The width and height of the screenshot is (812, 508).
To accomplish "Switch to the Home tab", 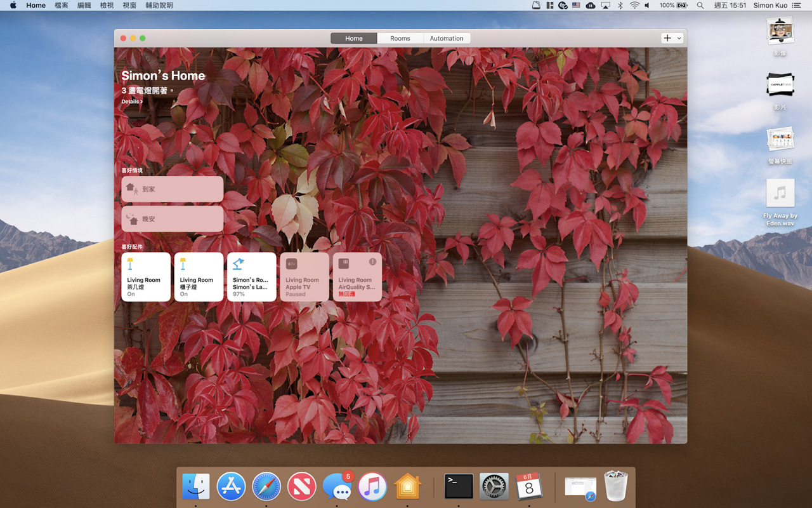I will tap(354, 38).
